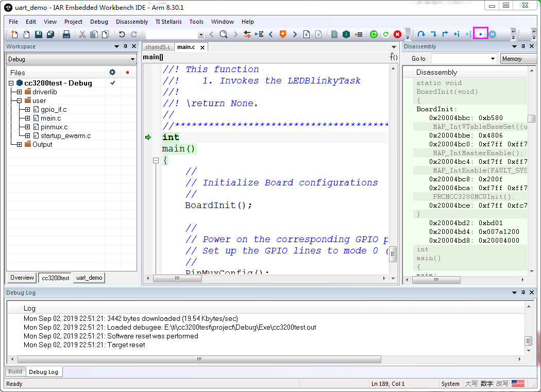
Task: Open the Disassembly menu
Action: point(132,22)
